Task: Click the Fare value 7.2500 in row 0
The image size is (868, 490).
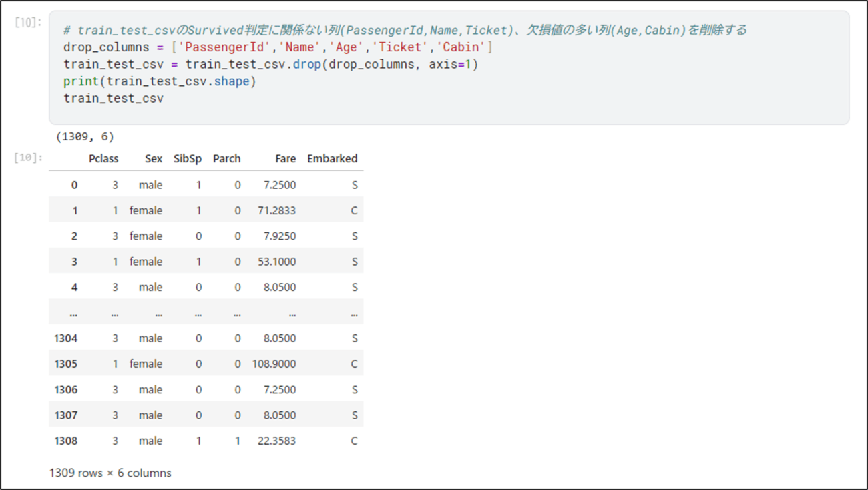Action: click(280, 185)
